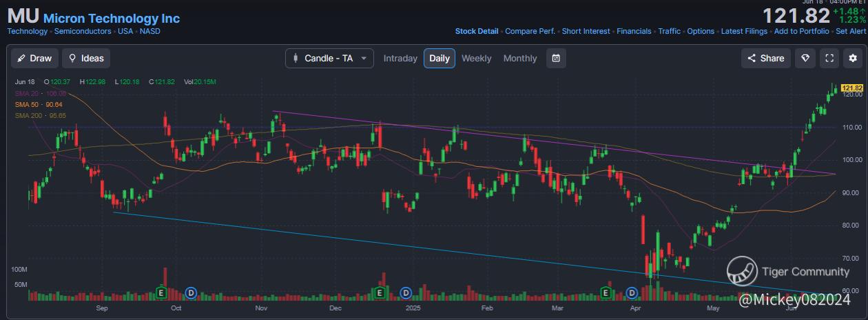
Task: Open the date range calendar icon
Action: tap(556, 58)
